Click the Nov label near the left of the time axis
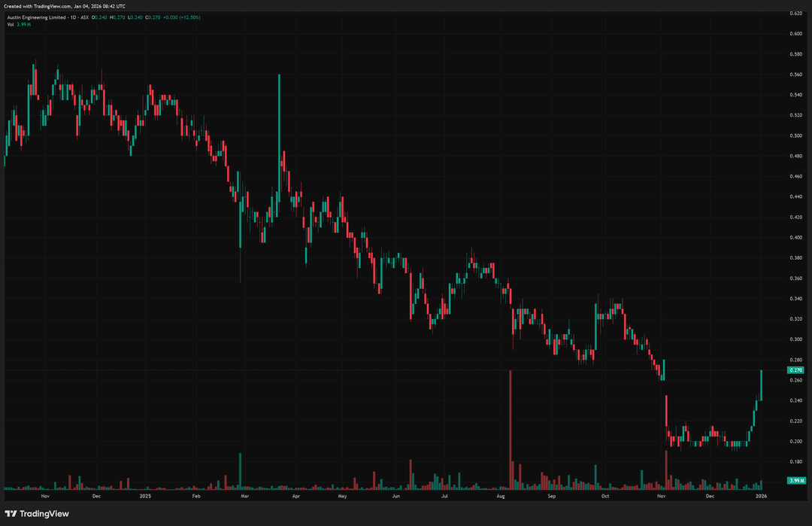The height and width of the screenshot is (526, 812). tap(45, 497)
